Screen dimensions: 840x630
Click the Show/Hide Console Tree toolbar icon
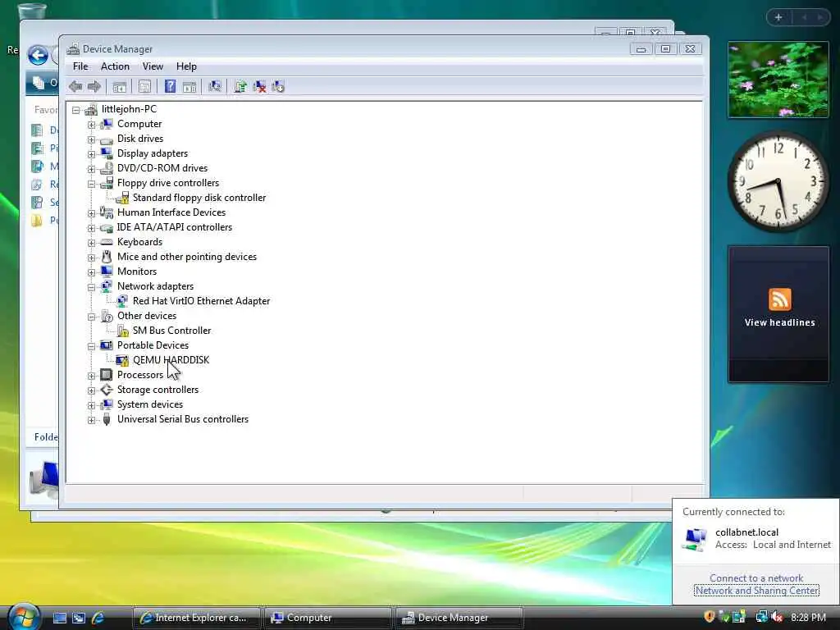pyautogui.click(x=120, y=86)
